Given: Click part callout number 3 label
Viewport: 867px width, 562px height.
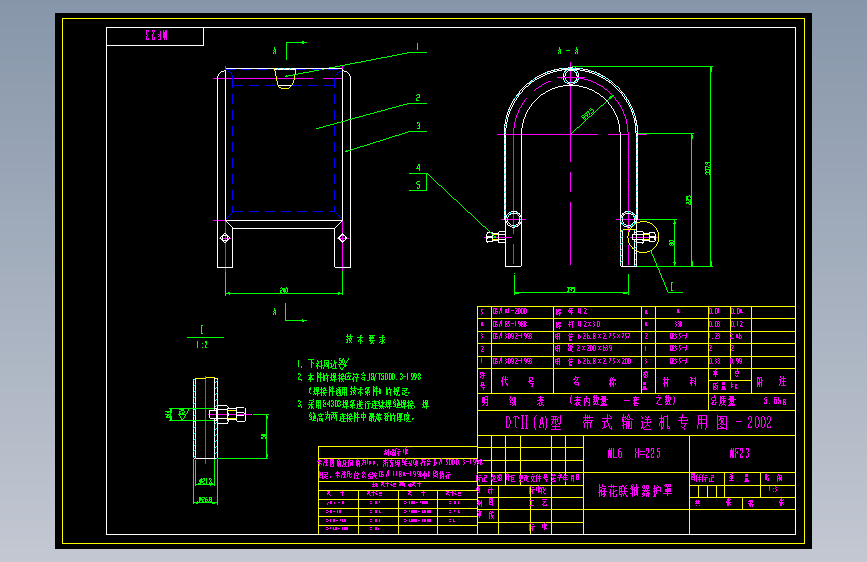Looking at the screenshot, I should tap(418, 126).
